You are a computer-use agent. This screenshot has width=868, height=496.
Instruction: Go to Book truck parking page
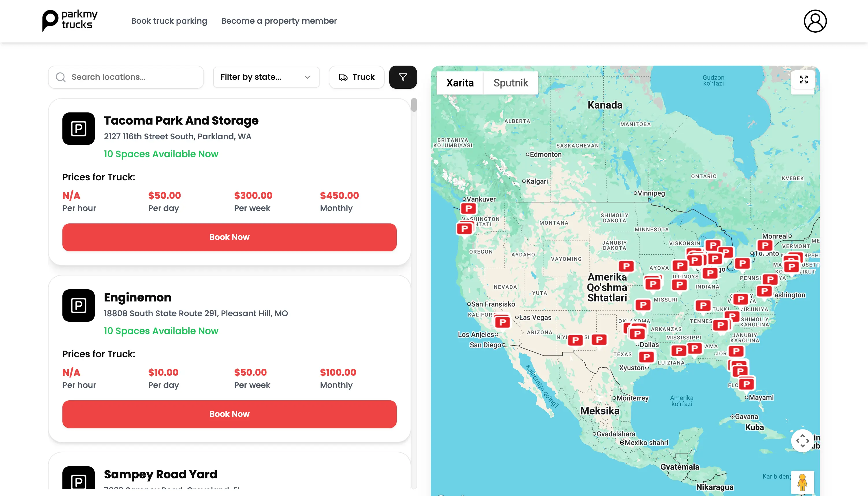tap(169, 21)
